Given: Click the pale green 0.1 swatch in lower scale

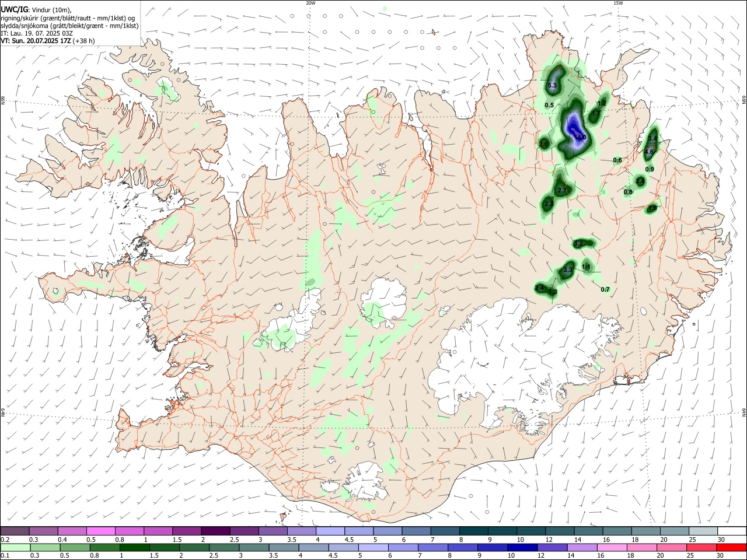Looking at the screenshot, I should pos(16,548).
